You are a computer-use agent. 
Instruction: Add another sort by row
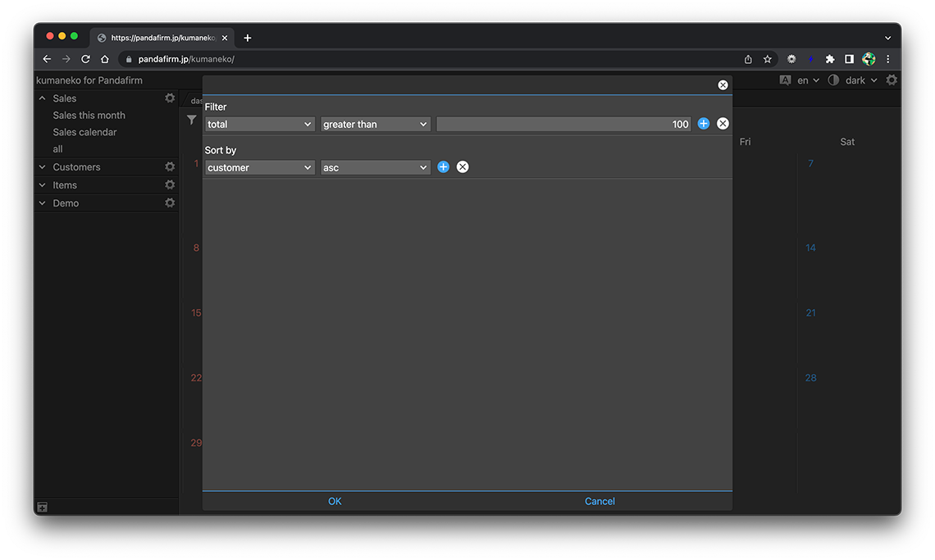click(x=444, y=167)
